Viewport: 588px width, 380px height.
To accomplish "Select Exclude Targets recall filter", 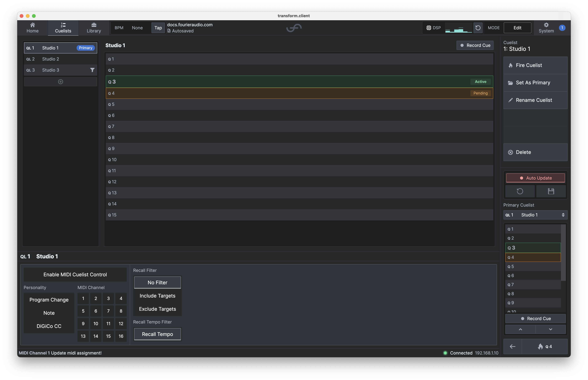I will tap(157, 309).
